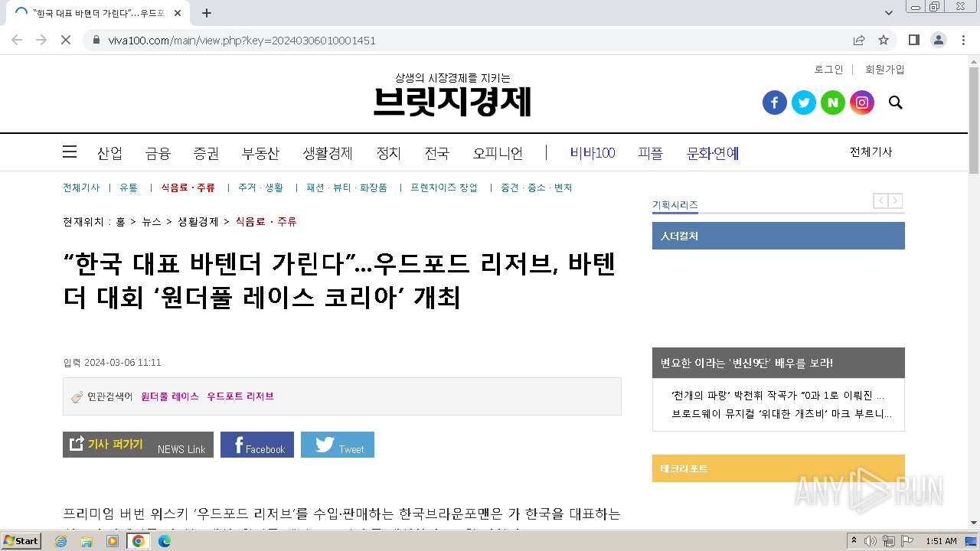Open the 人더컬처 section header
The width and height of the screenshot is (980, 551).
pyautogui.click(x=778, y=236)
